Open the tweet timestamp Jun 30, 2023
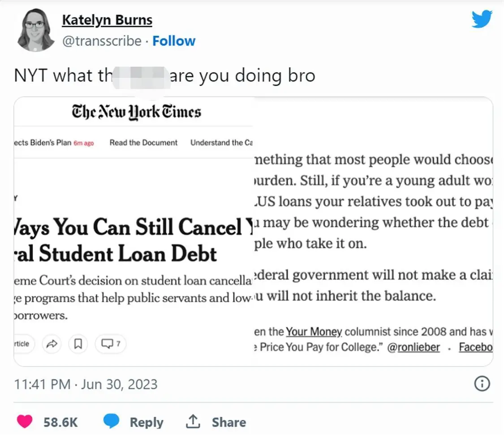This screenshot has width=504, height=435. pos(86,384)
